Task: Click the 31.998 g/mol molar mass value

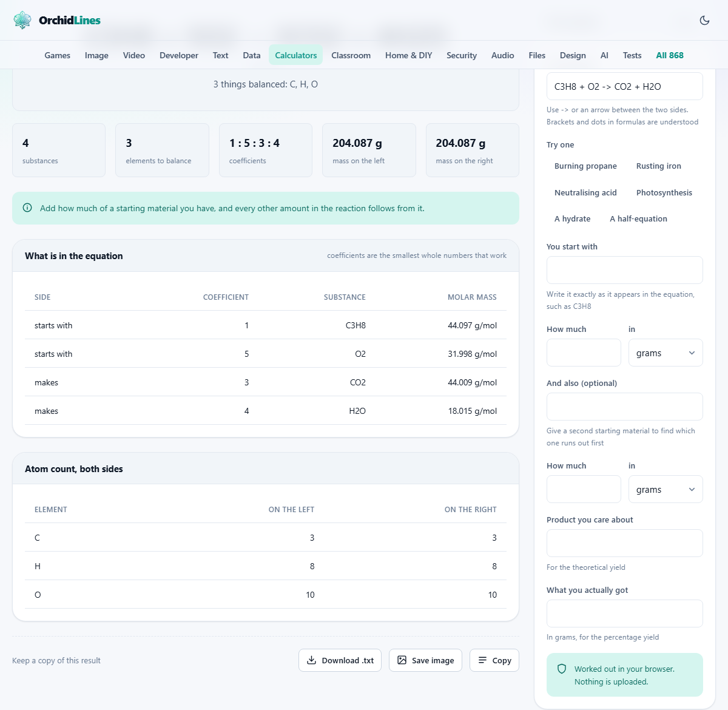Action: point(472,354)
